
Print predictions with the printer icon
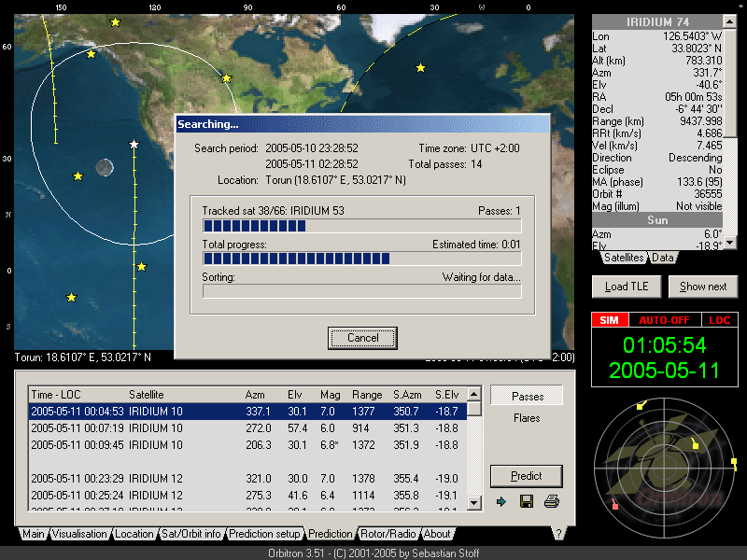click(552, 501)
